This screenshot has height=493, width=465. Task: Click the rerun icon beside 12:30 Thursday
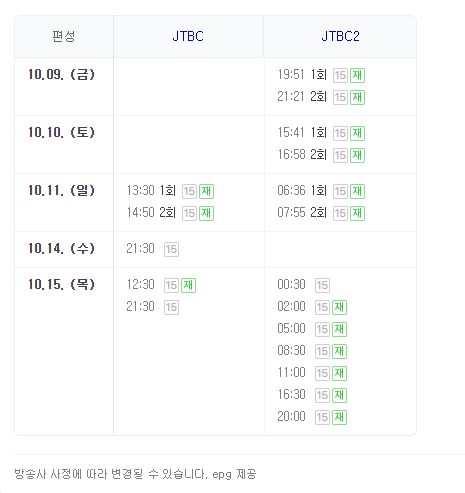pos(188,285)
